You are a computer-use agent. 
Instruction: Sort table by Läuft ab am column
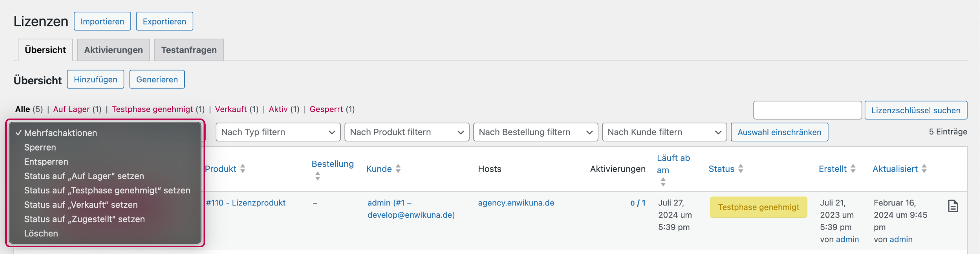tap(673, 164)
